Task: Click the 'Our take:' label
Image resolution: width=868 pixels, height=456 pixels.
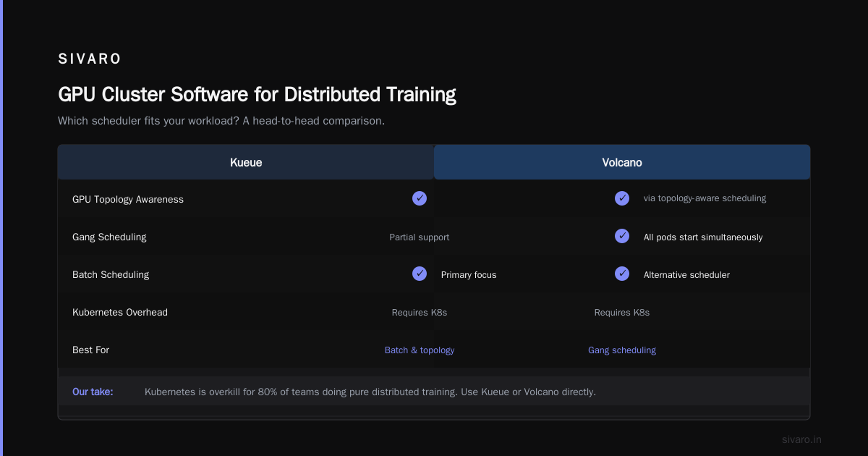Action: pos(93,392)
